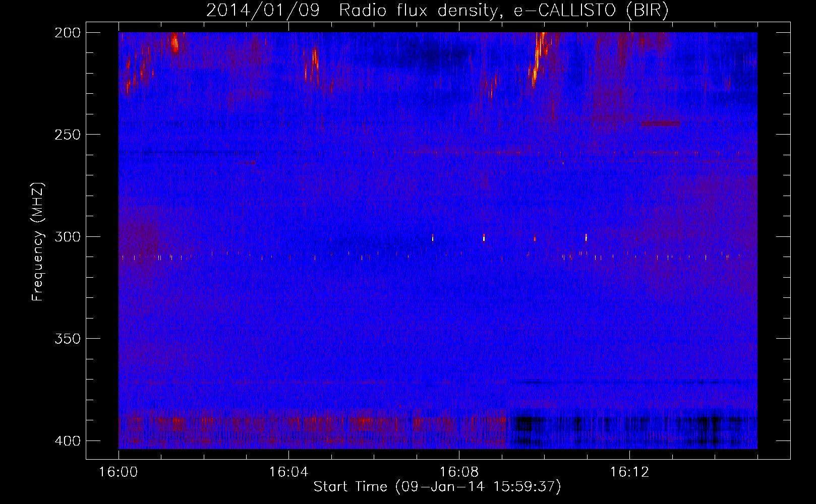
Task: Click the 250 frequency tick label
Action: tap(67, 135)
